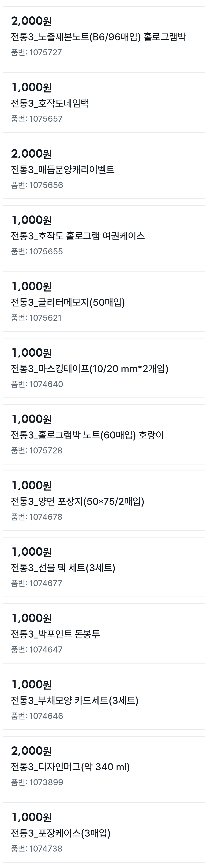Click product number 품번: 1075656
The width and height of the screenshot is (205, 868).
click(37, 185)
